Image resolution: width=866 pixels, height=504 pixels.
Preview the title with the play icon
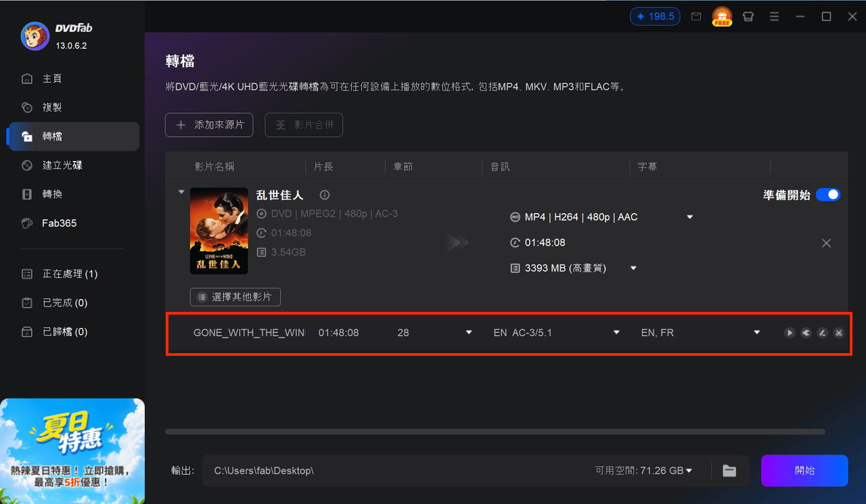tap(790, 333)
